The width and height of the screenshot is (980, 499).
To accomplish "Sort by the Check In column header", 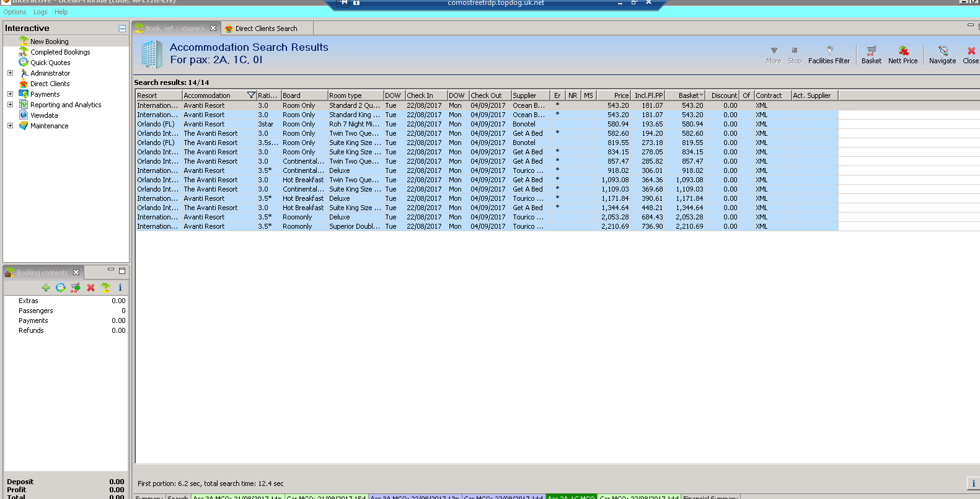I will coord(426,95).
